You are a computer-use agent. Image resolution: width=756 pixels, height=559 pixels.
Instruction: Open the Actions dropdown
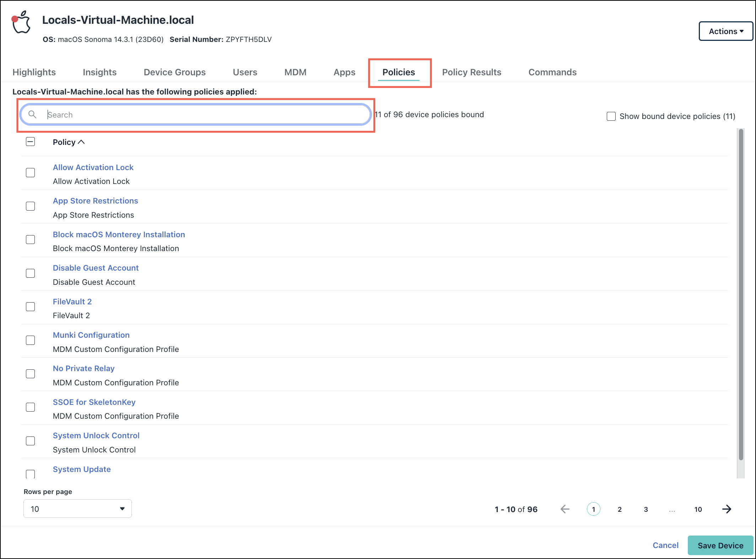point(725,31)
